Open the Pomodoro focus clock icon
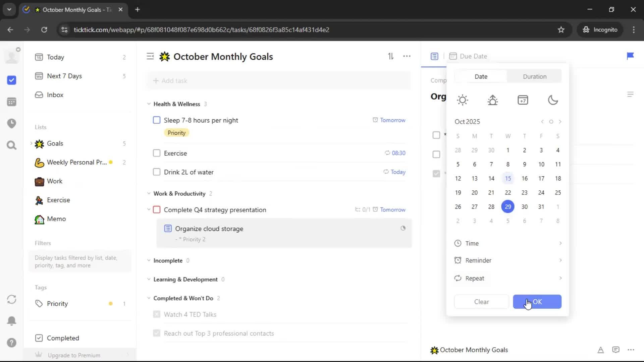Viewport: 644px width, 362px height. 11,123
